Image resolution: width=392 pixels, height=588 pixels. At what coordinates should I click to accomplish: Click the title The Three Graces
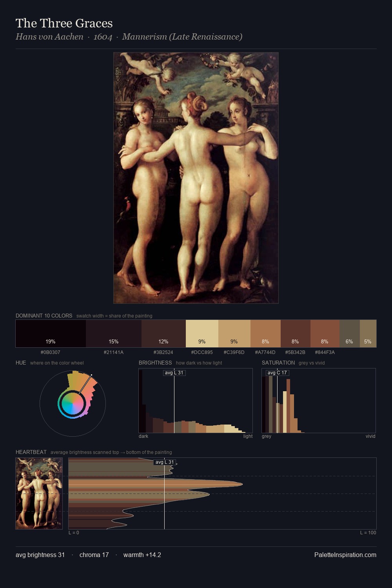tap(64, 23)
